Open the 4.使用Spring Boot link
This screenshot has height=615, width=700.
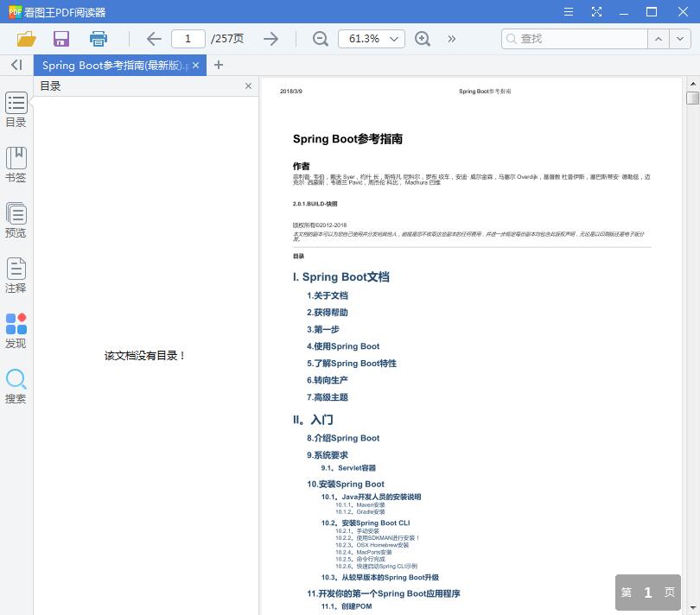pyautogui.click(x=343, y=346)
